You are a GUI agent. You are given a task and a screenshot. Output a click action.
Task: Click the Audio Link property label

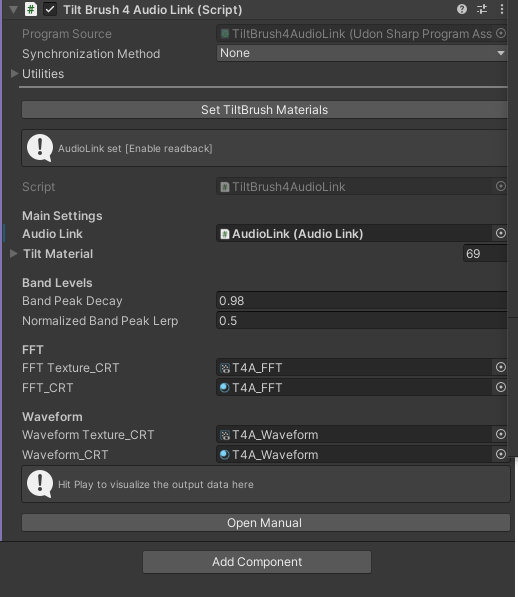(x=52, y=234)
